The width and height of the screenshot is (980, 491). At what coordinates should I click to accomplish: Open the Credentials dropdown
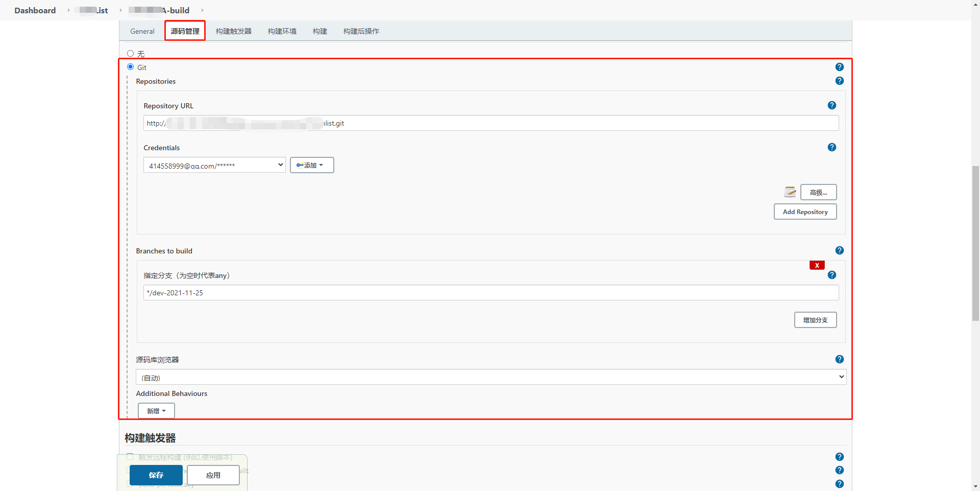click(214, 165)
